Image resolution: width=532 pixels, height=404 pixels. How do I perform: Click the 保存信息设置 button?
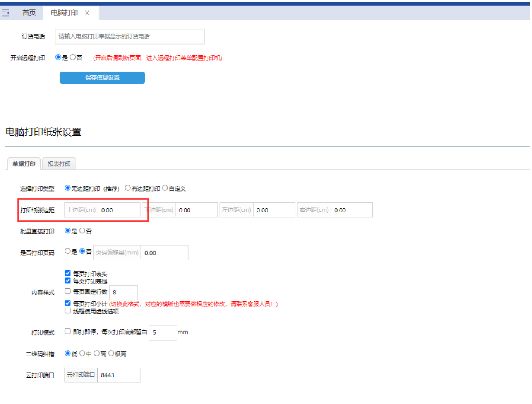[x=102, y=78]
